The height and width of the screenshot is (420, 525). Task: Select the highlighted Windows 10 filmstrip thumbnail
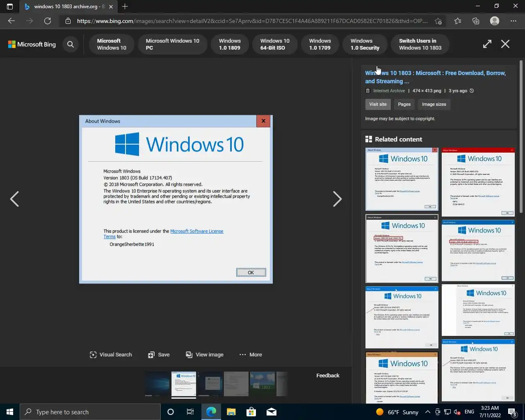point(184,384)
